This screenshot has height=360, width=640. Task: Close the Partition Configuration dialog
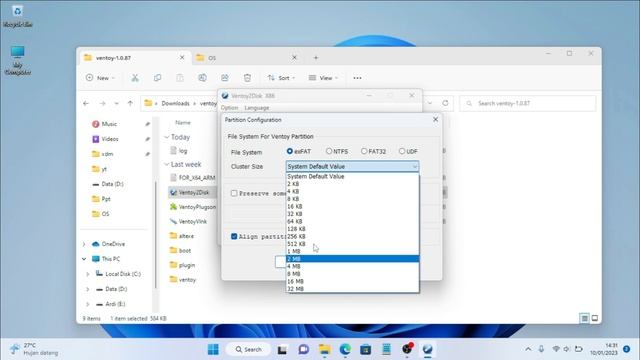coord(436,120)
